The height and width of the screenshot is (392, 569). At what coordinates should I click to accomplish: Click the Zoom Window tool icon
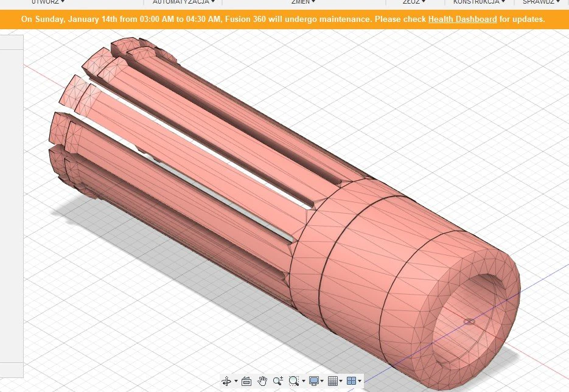tap(293, 381)
